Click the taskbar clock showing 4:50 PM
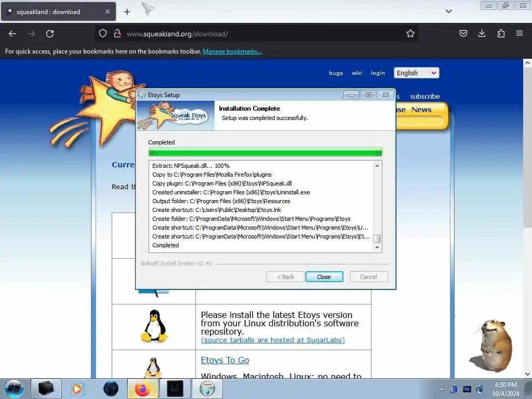 click(x=506, y=389)
